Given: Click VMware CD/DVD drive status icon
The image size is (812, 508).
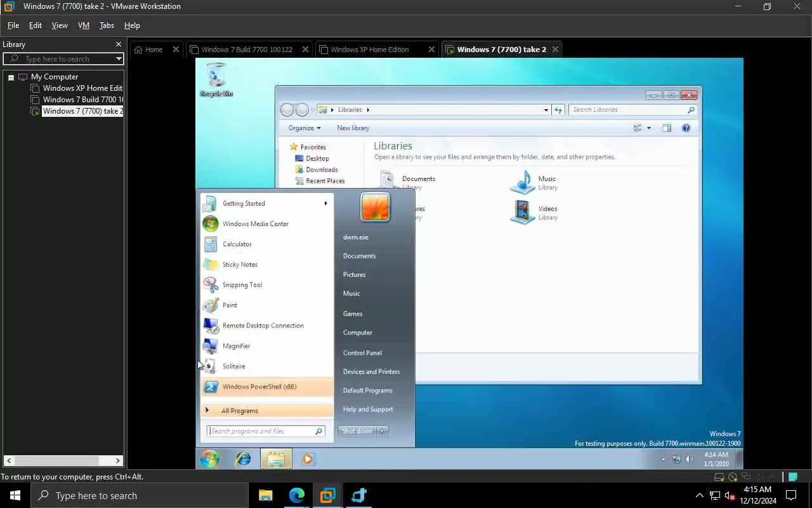Looking at the screenshot, I should 733,477.
